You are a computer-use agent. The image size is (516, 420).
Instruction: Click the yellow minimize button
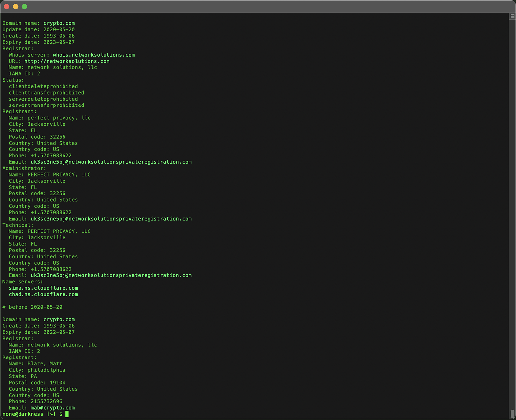[x=15, y=6]
